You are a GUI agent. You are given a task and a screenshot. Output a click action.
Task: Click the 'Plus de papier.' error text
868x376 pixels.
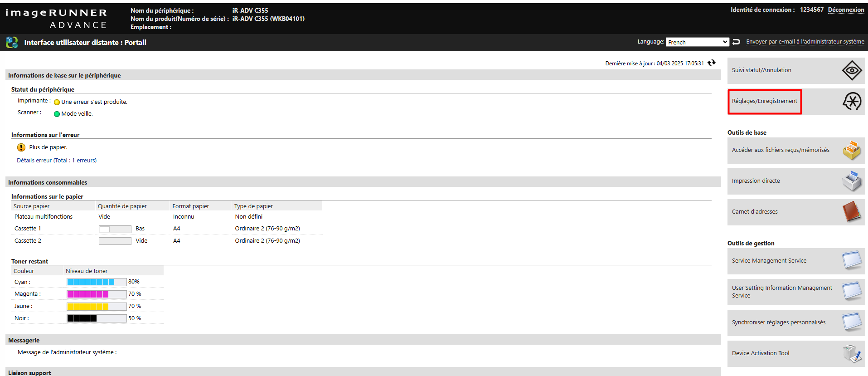[48, 147]
